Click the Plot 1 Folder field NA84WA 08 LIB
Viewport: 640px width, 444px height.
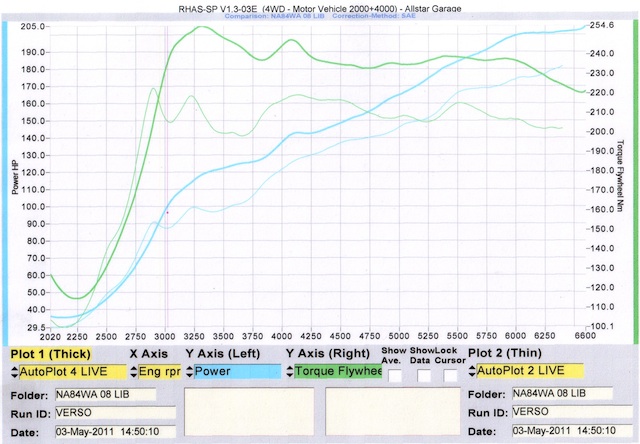click(105, 394)
